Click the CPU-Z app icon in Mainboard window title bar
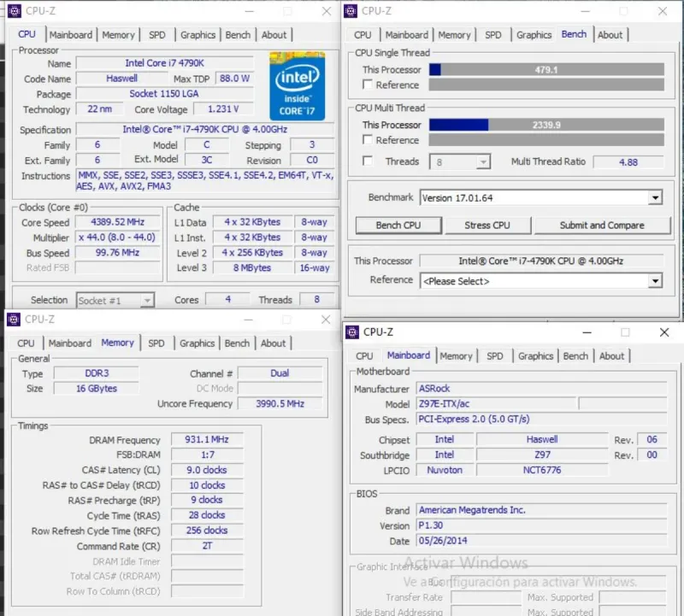Screen dimensions: 684x616 coord(352,332)
